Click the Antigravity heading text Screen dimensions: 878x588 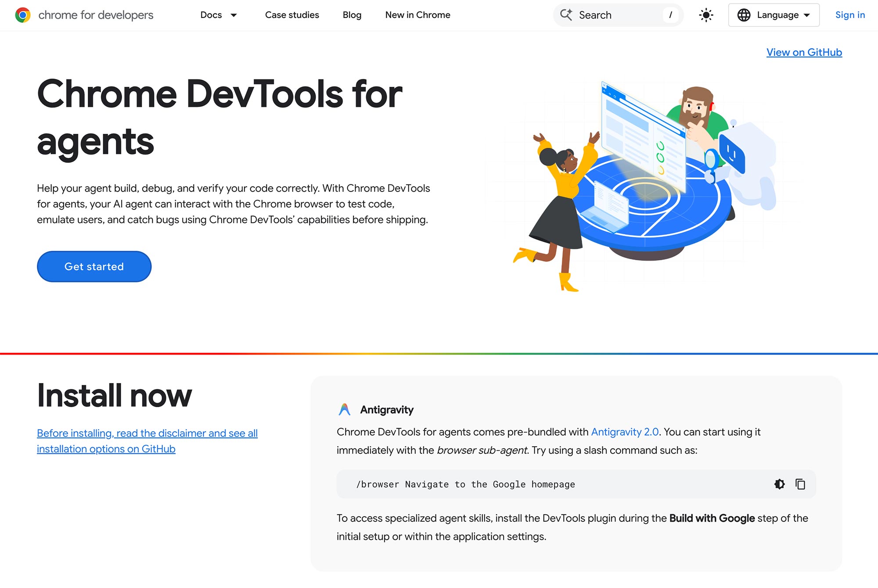pyautogui.click(x=387, y=409)
